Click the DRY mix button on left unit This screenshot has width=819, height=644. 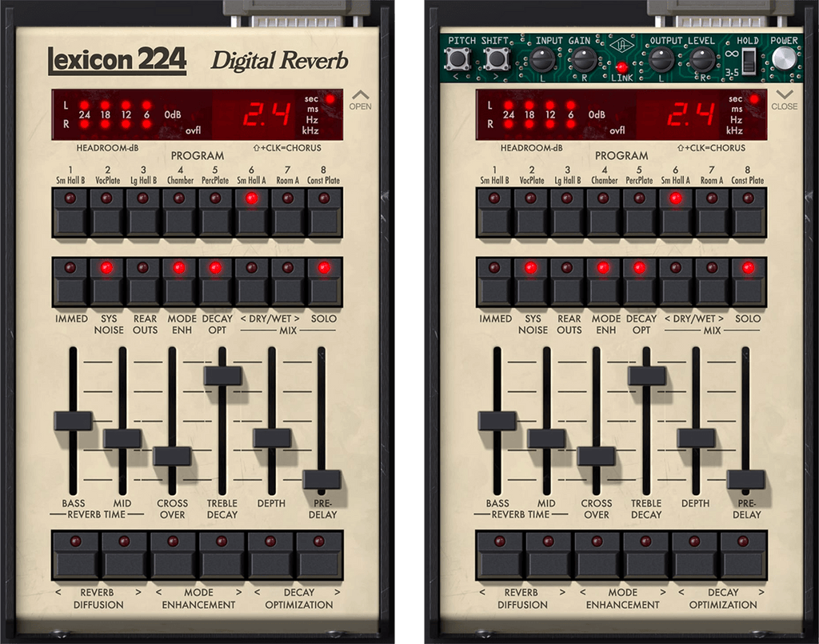pyautogui.click(x=252, y=282)
